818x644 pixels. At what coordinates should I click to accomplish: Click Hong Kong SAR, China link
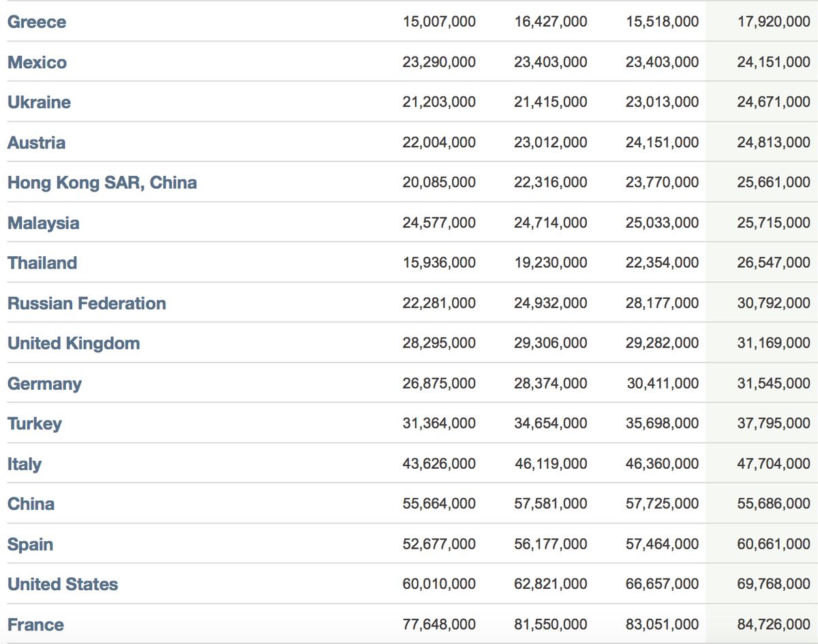click(102, 183)
